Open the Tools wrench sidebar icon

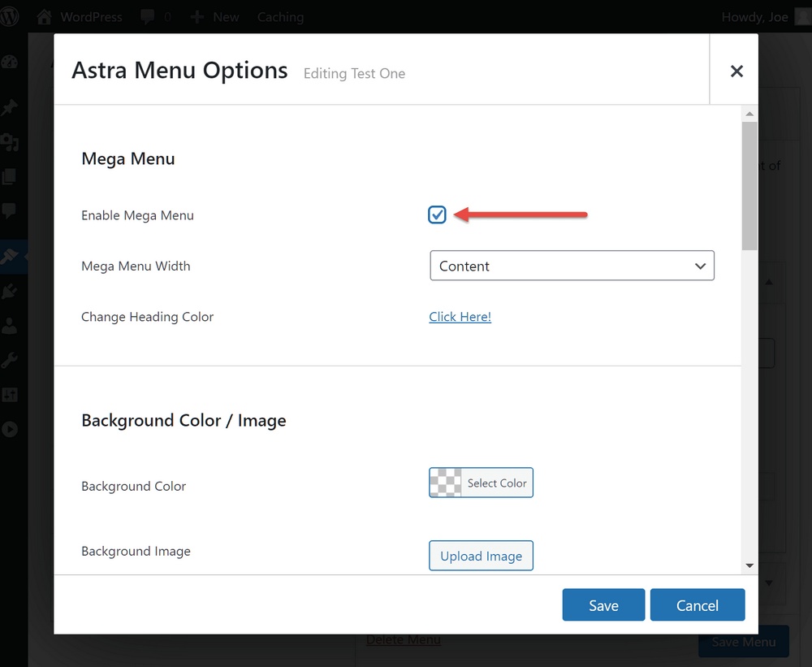(x=10, y=361)
